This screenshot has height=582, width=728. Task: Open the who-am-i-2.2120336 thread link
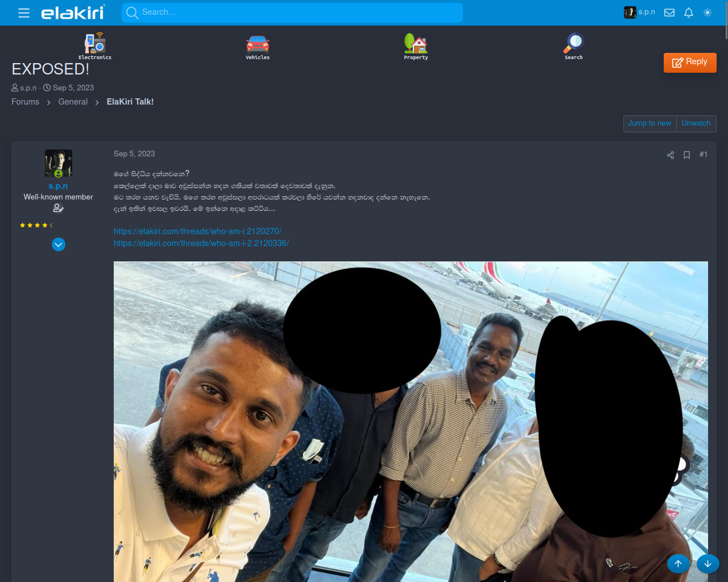click(201, 243)
